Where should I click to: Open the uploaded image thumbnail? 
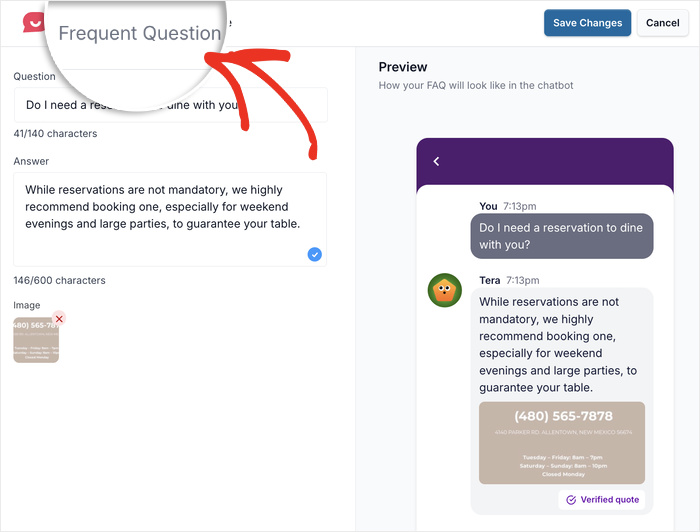click(x=36, y=342)
